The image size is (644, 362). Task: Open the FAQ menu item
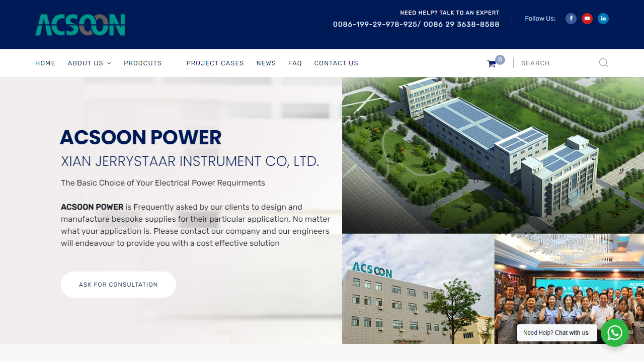point(295,63)
